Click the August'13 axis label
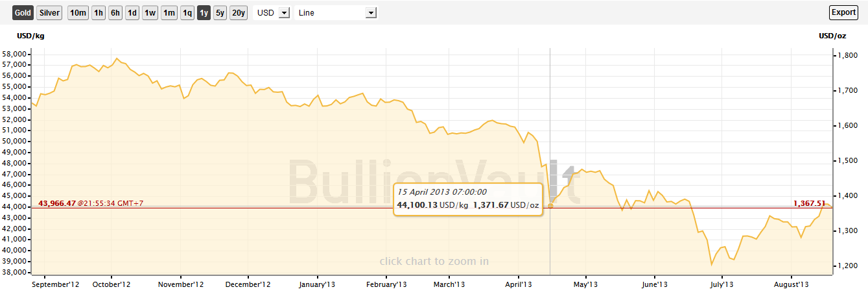Image resolution: width=868 pixels, height=298 pixels. tap(792, 284)
